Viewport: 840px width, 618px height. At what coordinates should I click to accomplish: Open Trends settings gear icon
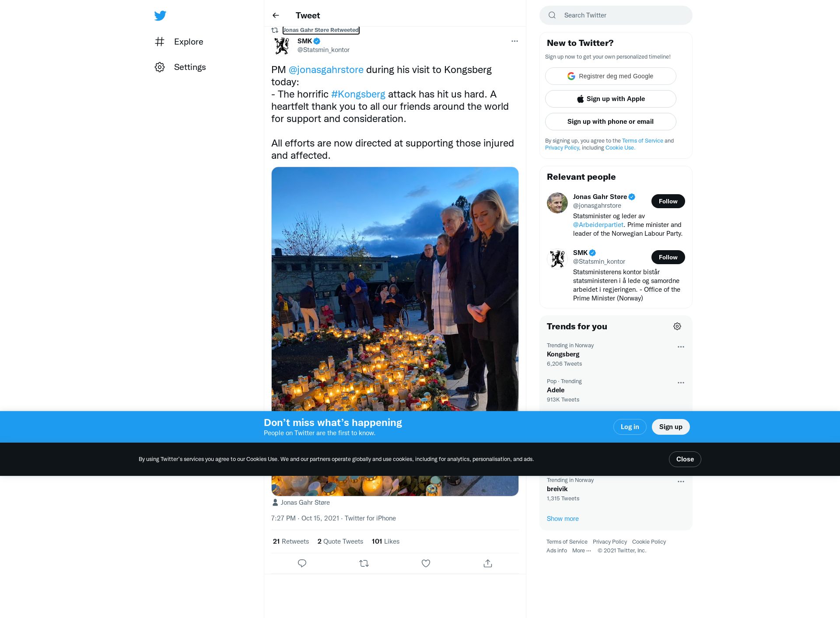click(x=677, y=326)
